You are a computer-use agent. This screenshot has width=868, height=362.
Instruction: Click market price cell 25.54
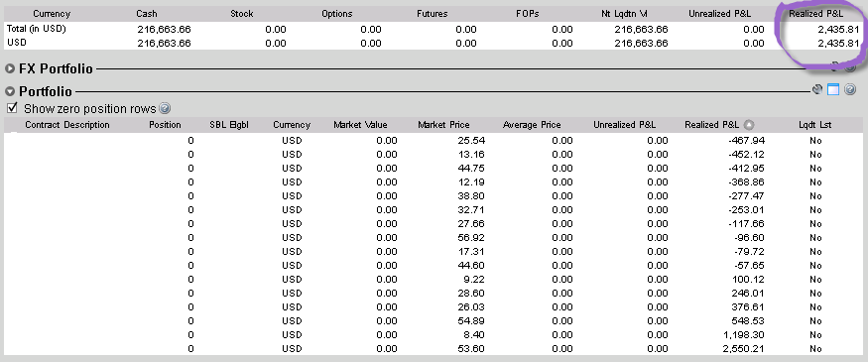click(x=471, y=141)
